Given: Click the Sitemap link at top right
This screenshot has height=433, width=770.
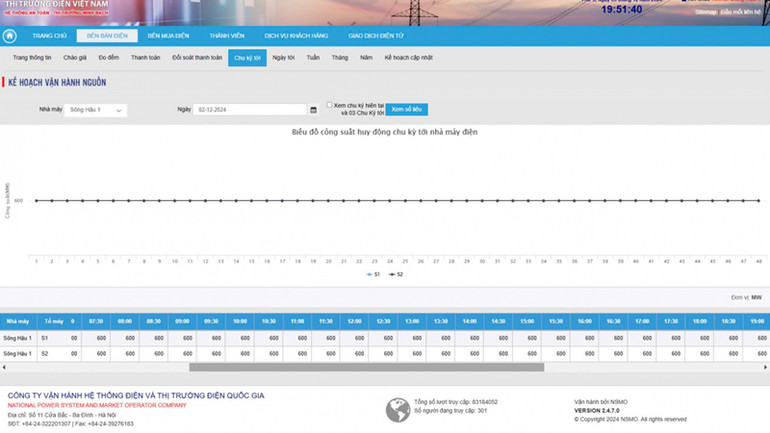Looking at the screenshot, I should tap(706, 13).
